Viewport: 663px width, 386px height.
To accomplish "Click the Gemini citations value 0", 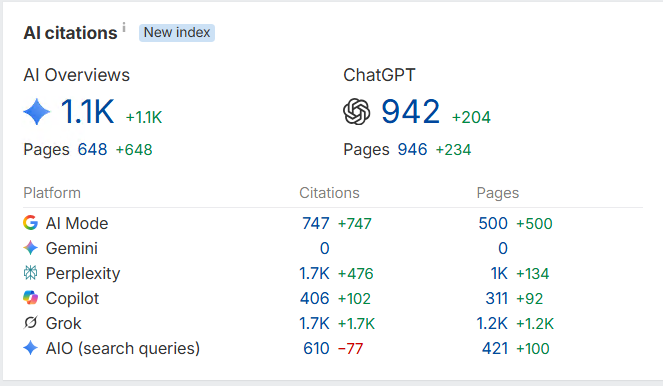I will click(x=325, y=248).
